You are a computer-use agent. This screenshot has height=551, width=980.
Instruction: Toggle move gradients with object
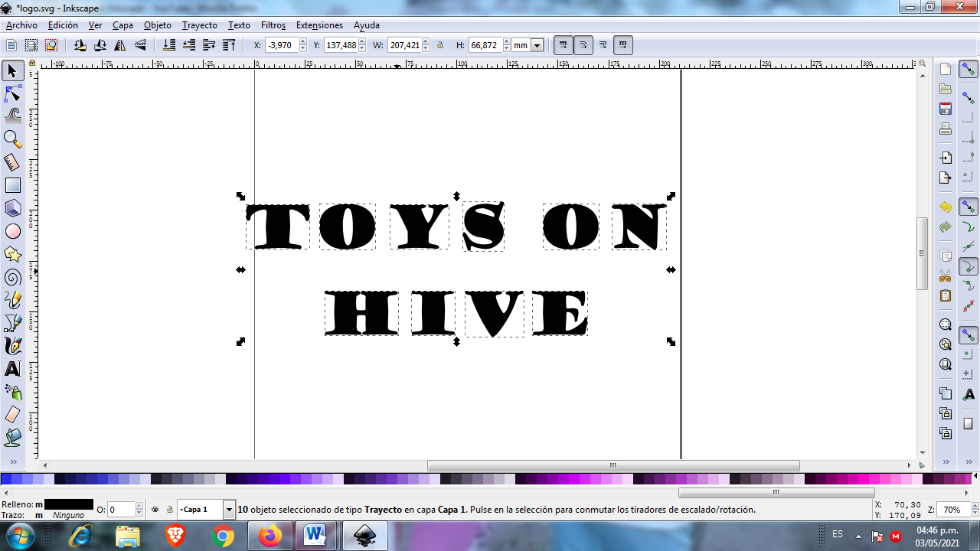pos(603,45)
